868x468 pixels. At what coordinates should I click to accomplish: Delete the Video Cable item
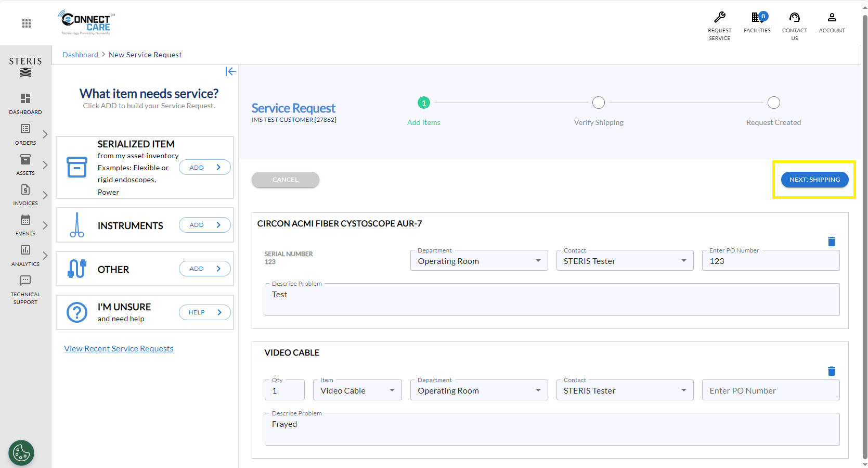[831, 371]
